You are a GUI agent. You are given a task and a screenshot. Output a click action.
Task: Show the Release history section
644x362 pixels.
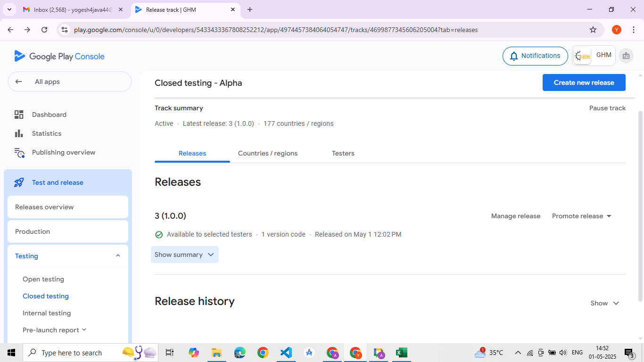[604, 303]
